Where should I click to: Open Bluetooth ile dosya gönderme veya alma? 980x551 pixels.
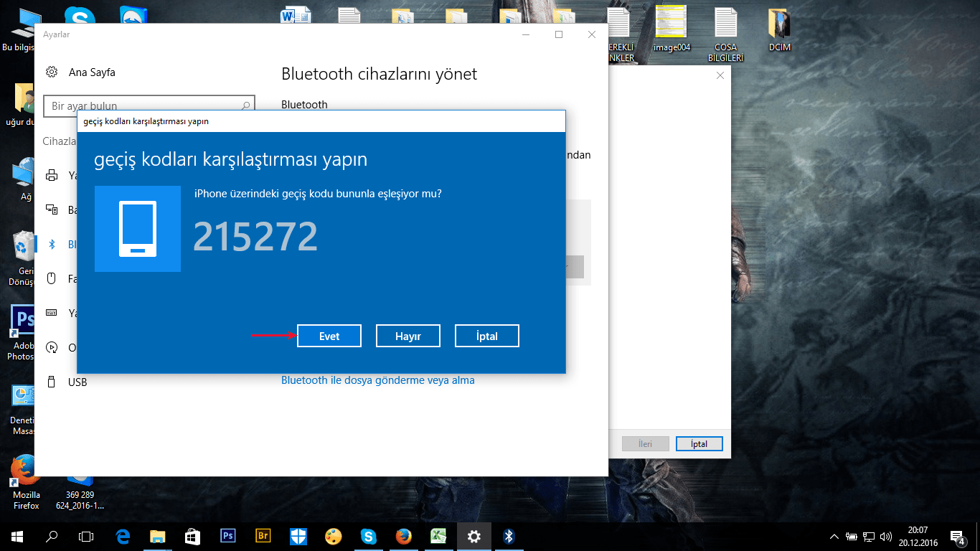click(x=377, y=380)
